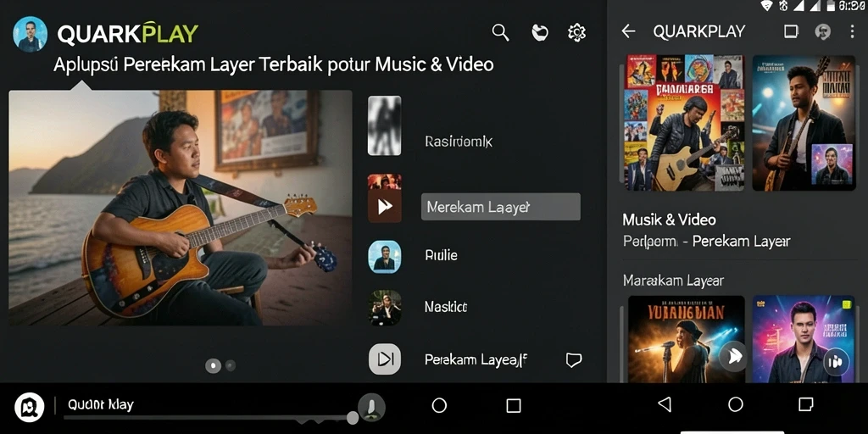Open the Naskict list entry
868x434 pixels.
(x=446, y=307)
